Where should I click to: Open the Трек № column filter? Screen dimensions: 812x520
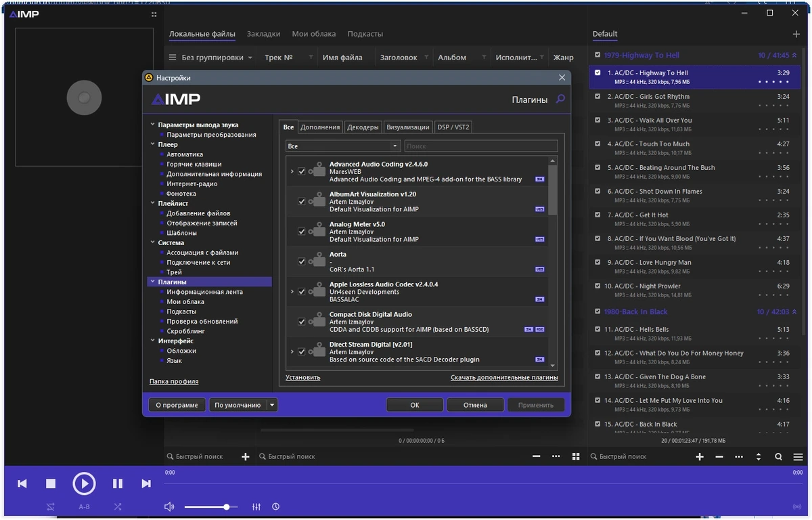pyautogui.click(x=311, y=58)
